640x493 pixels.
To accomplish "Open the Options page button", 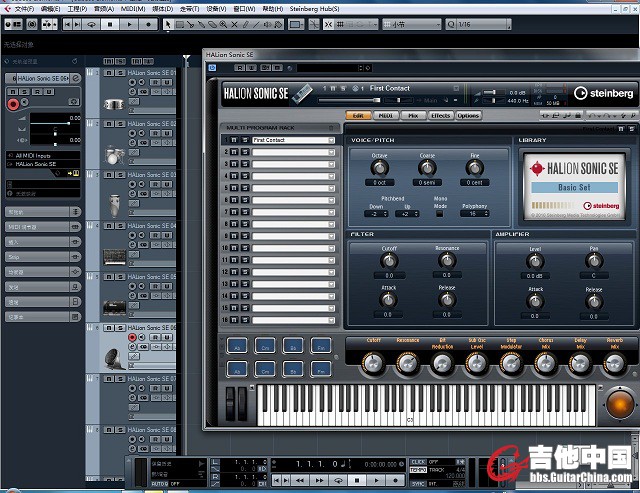I will 468,116.
